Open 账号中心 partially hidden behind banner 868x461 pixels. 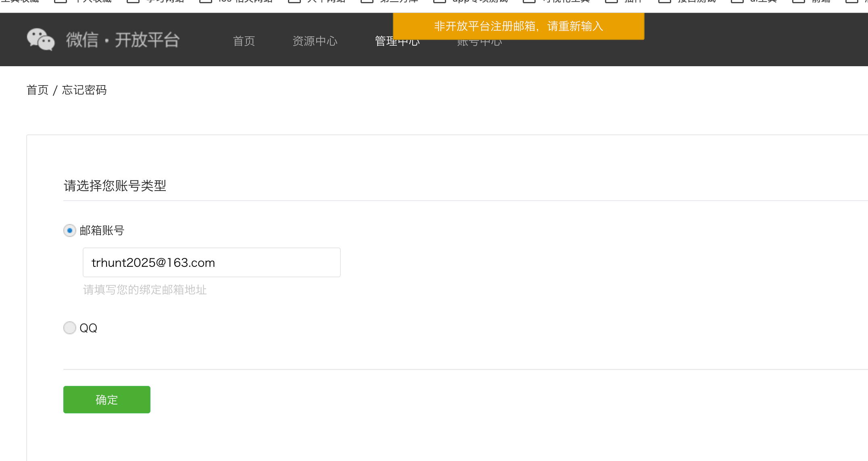click(x=479, y=43)
